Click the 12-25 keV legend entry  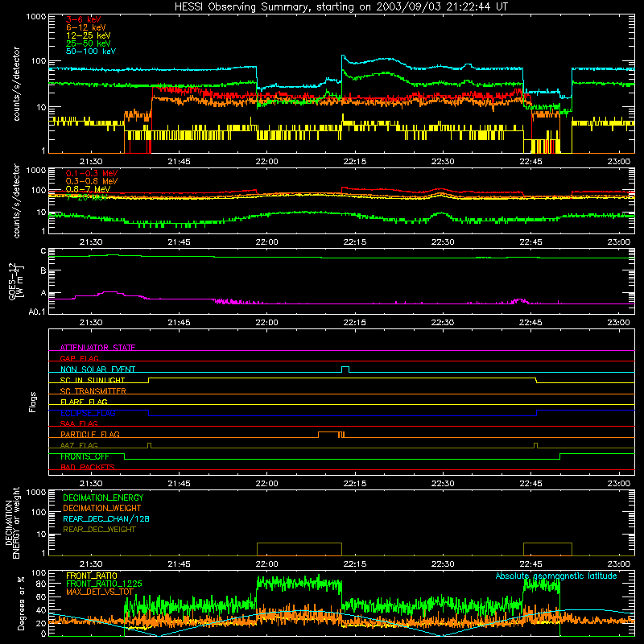click(x=89, y=35)
